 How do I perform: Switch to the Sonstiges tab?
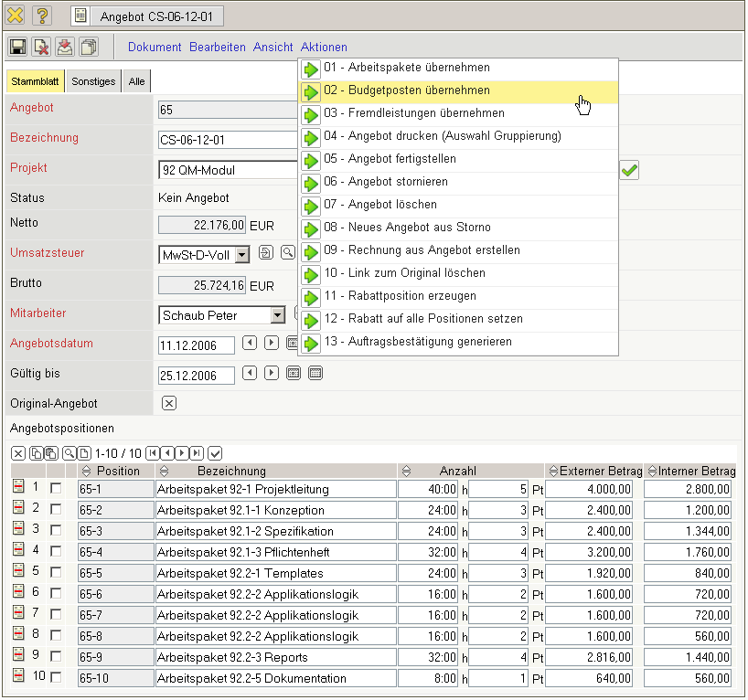(93, 81)
